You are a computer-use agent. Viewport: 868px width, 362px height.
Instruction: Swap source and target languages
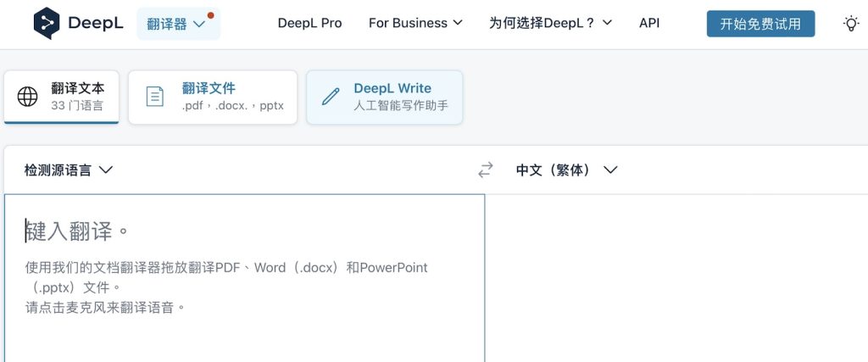click(486, 170)
